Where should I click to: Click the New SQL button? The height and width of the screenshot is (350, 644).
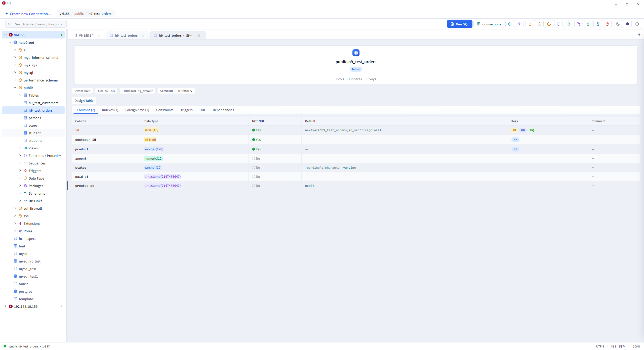[x=460, y=24]
